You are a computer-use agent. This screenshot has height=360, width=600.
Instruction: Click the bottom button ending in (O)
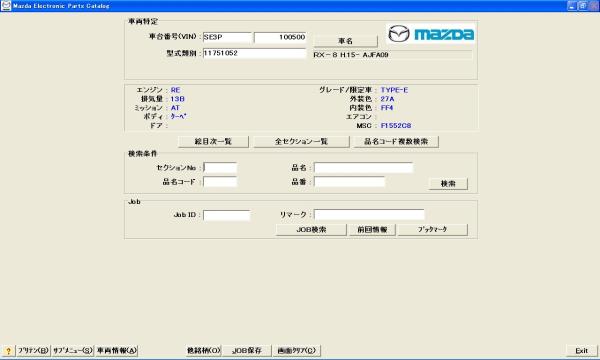[x=204, y=350]
